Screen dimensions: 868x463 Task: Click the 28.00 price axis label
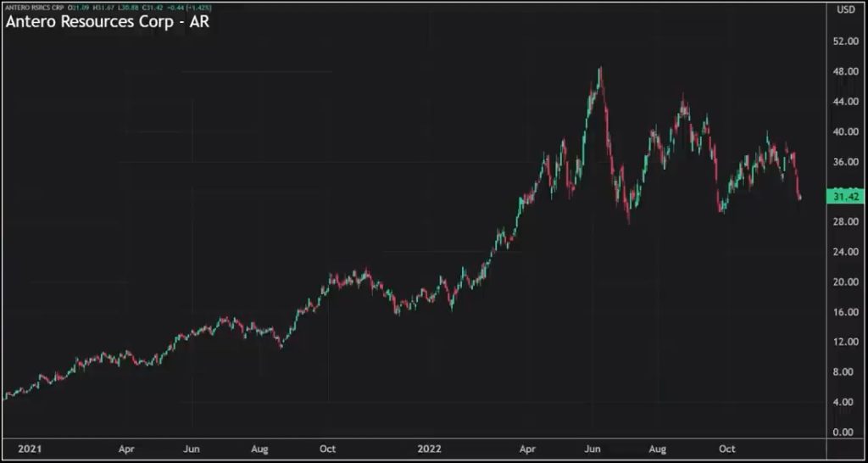pyautogui.click(x=845, y=221)
